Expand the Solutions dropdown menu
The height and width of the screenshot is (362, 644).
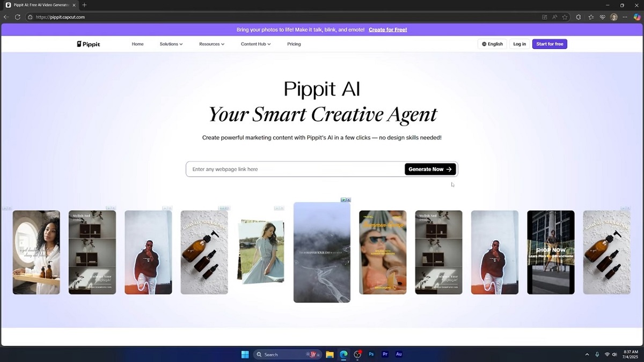(x=171, y=44)
